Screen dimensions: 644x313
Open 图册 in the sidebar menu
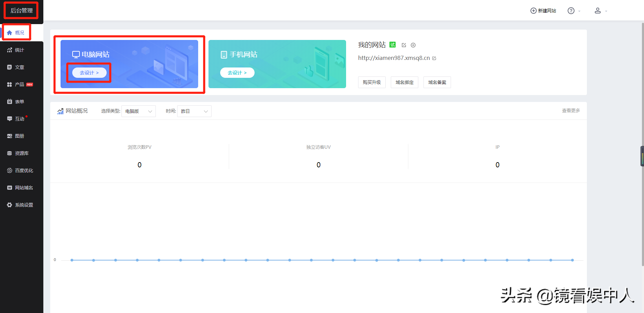click(22, 136)
